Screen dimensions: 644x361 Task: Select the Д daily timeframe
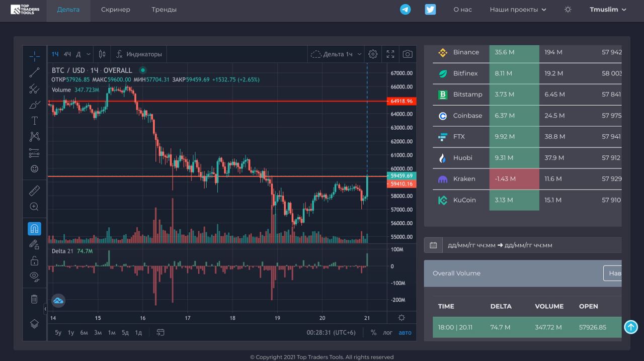pos(78,54)
